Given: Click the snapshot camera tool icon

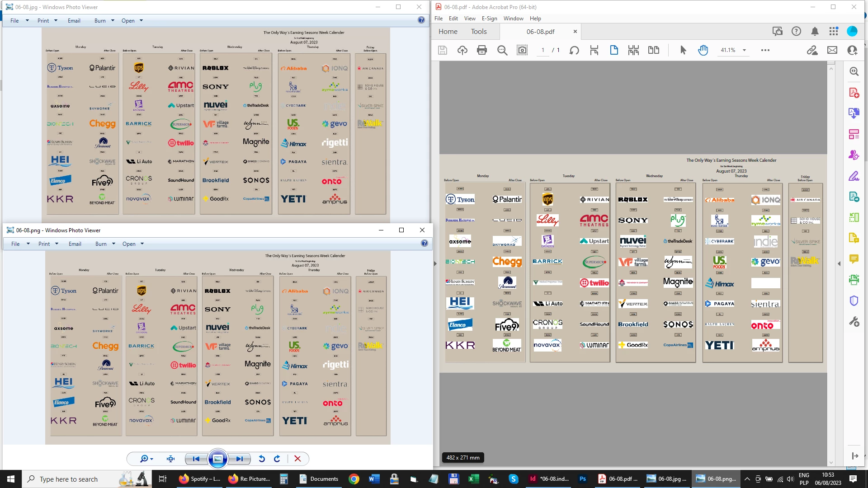Looking at the screenshot, I should [522, 50].
